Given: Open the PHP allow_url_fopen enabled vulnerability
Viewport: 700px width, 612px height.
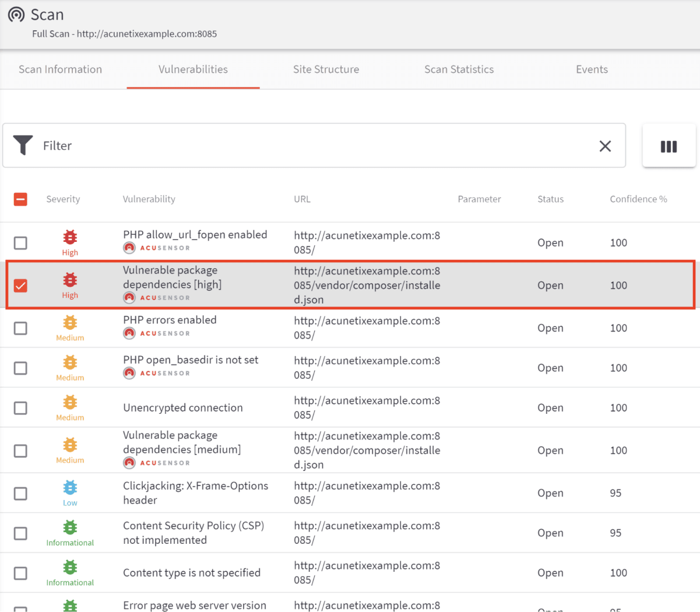Looking at the screenshot, I should click(x=195, y=234).
